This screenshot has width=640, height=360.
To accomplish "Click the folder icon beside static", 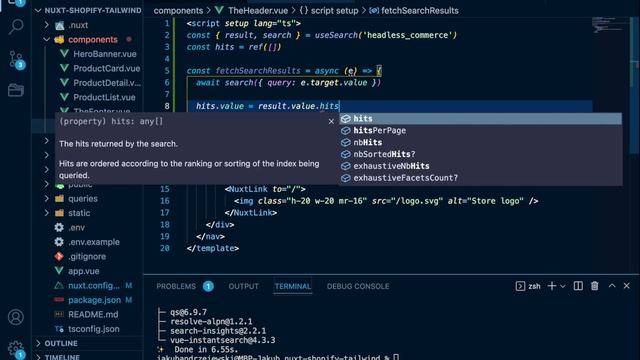I will point(59,213).
